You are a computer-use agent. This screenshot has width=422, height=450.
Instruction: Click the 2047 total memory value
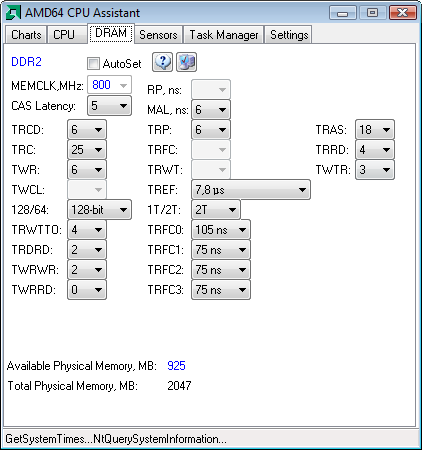(179, 386)
